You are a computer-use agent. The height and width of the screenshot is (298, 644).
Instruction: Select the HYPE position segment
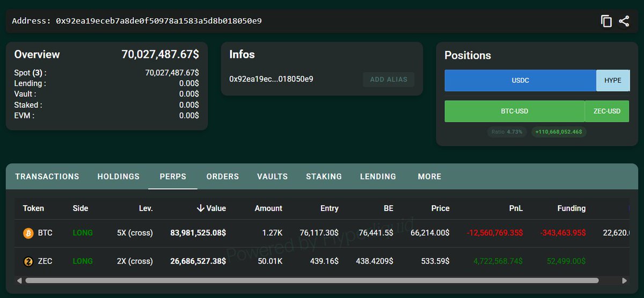613,80
